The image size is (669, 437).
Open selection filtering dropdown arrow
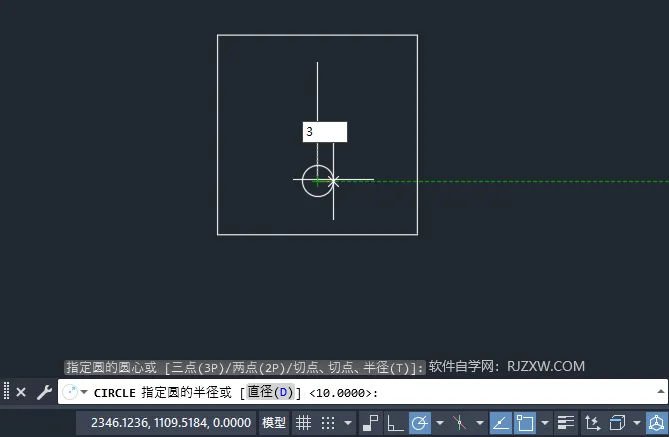point(637,423)
